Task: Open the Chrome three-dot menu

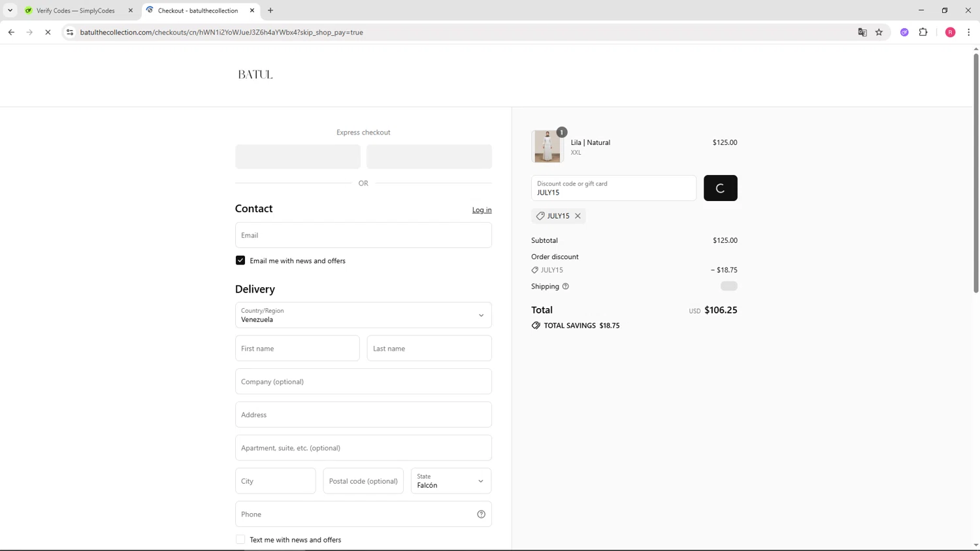Action: coord(969,32)
